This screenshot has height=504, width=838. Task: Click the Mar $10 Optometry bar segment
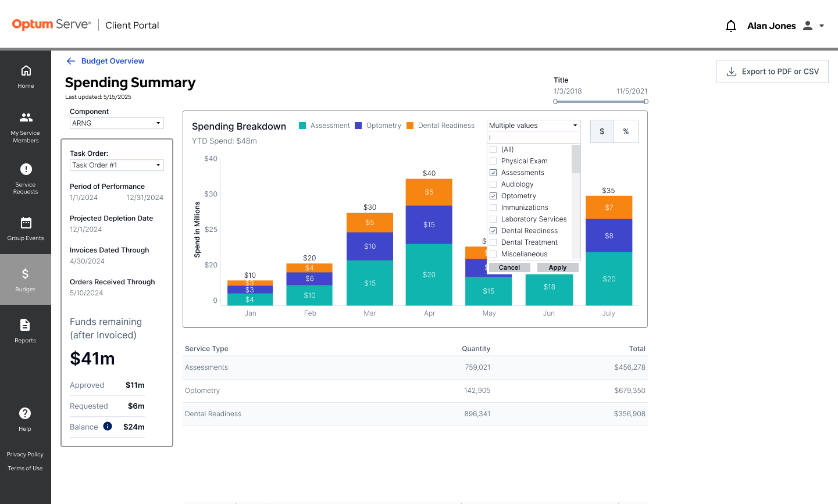pyautogui.click(x=370, y=246)
